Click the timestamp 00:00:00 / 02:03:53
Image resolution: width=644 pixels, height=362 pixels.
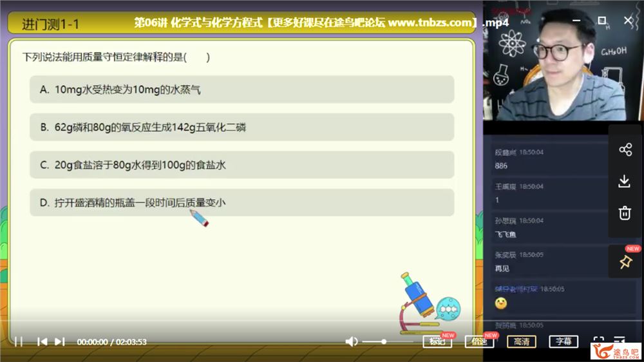111,342
